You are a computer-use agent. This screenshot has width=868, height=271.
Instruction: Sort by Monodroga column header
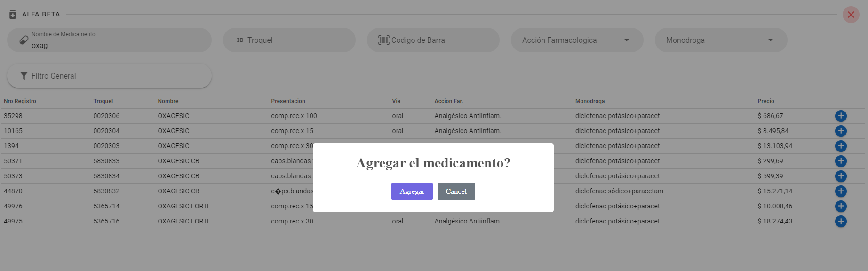(x=590, y=101)
